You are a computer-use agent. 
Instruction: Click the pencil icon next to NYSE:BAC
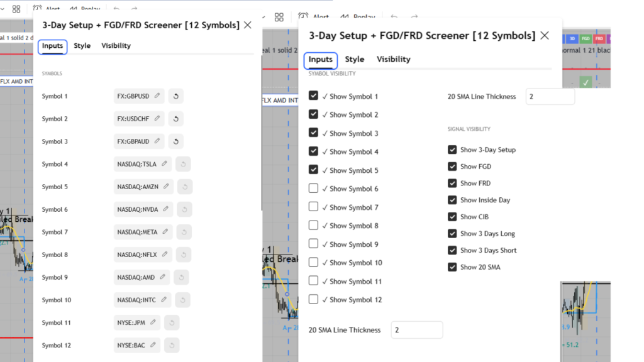click(x=153, y=345)
